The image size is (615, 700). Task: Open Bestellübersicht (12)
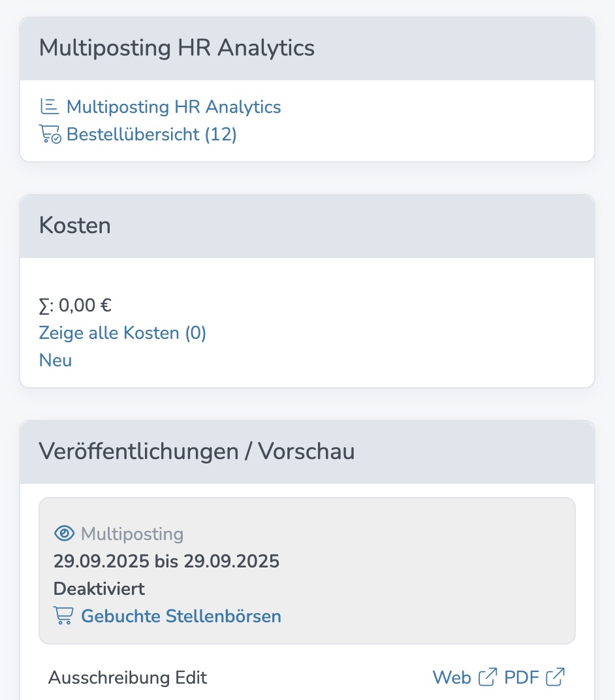click(151, 135)
